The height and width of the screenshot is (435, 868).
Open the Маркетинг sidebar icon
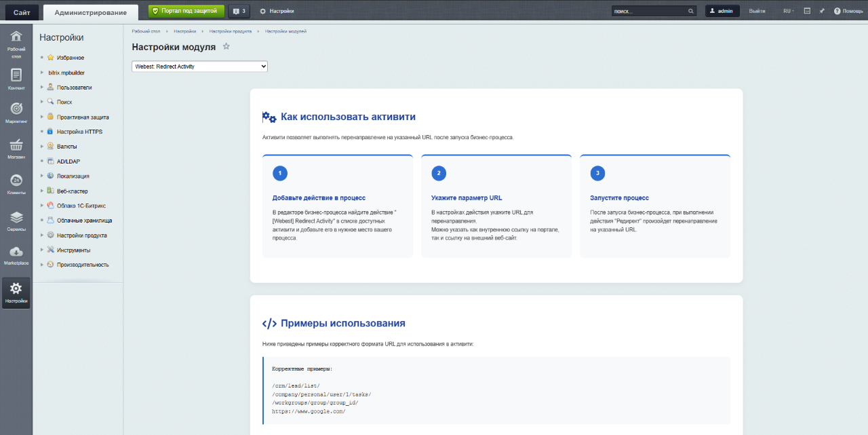[x=16, y=110]
